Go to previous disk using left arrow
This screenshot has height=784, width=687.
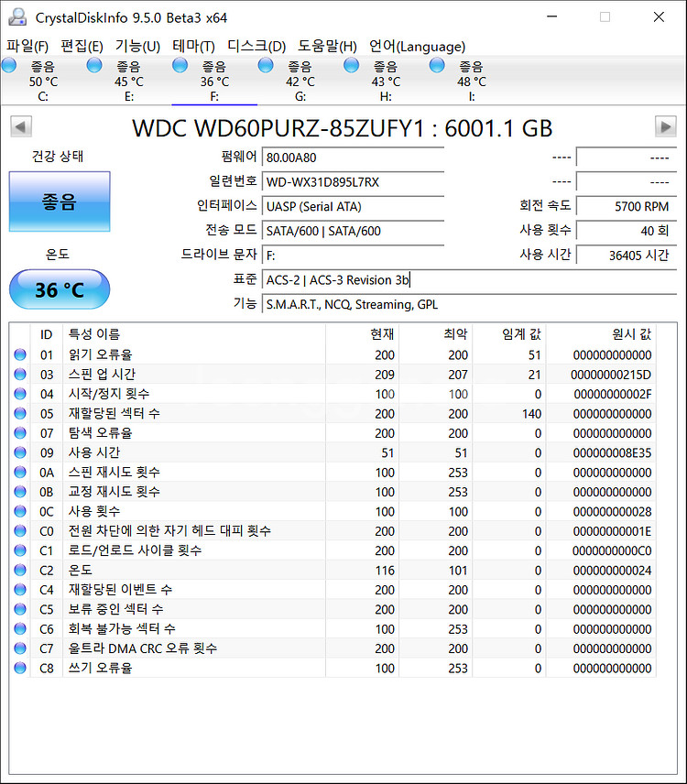point(21,126)
